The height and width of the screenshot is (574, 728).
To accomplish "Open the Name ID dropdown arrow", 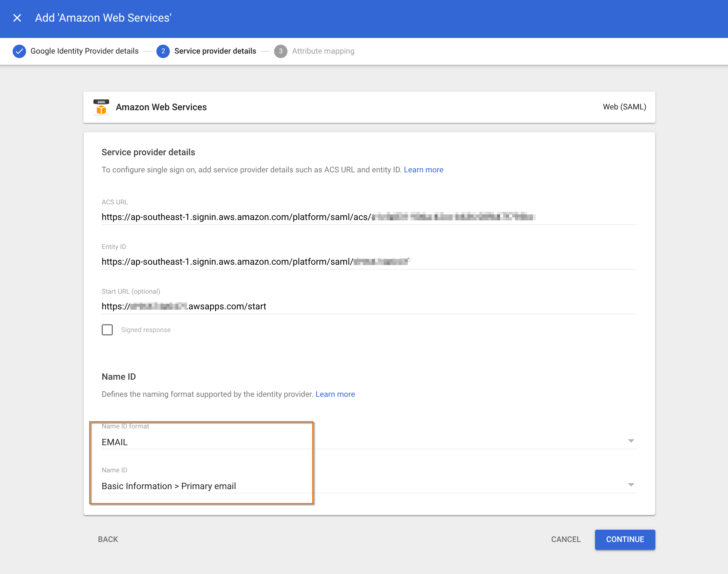I will (x=631, y=485).
